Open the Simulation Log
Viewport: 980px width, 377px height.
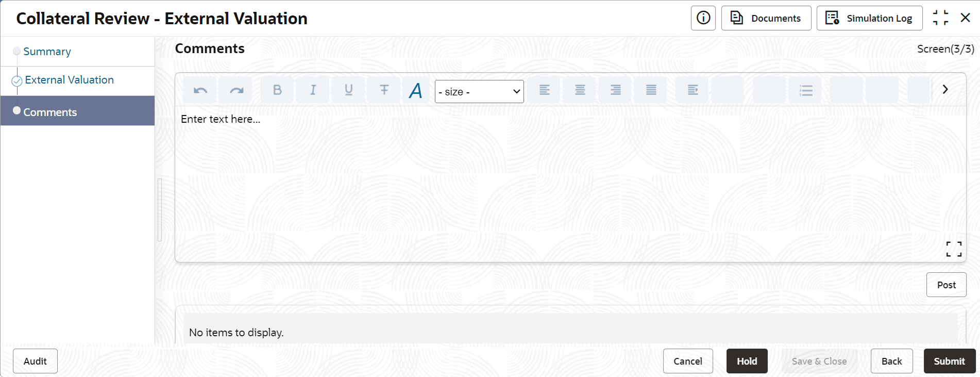coord(869,18)
